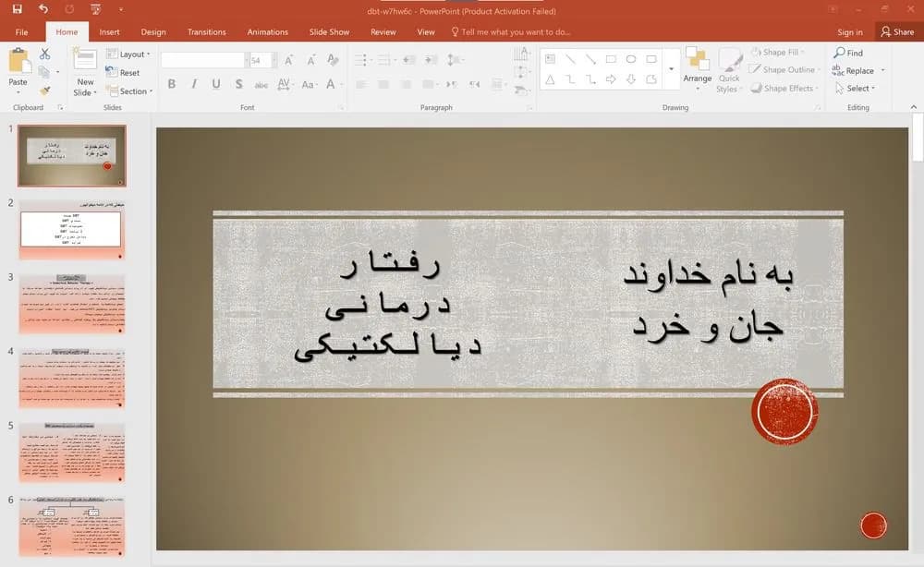Screen dimensions: 924x567
Task: Collapse the ribbon with the chevron
Action: [x=914, y=106]
